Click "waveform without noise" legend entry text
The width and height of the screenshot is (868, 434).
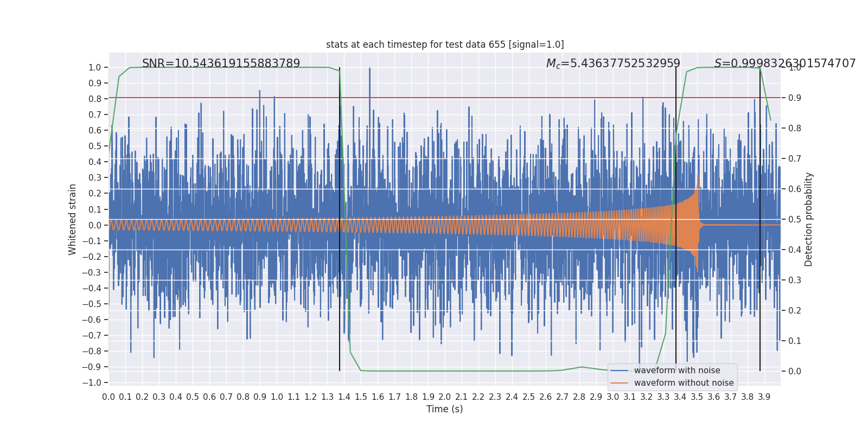coord(684,383)
